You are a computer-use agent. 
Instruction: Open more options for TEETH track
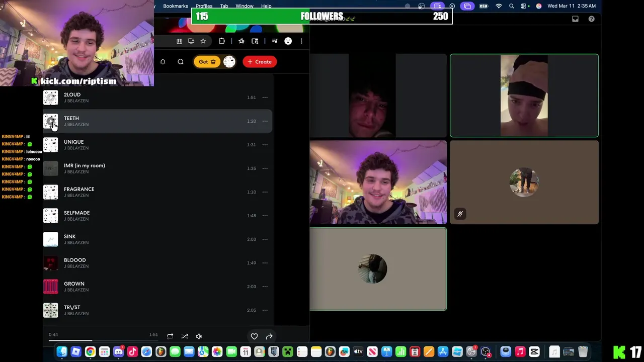(x=265, y=121)
